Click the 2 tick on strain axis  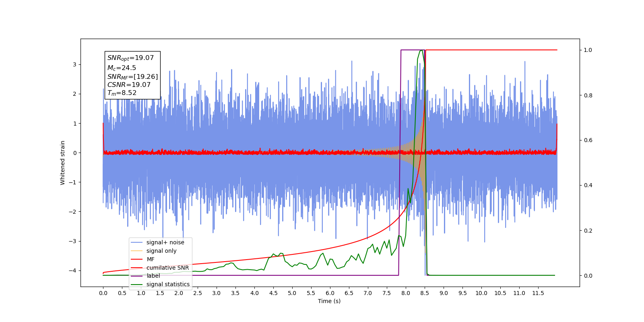74,94
